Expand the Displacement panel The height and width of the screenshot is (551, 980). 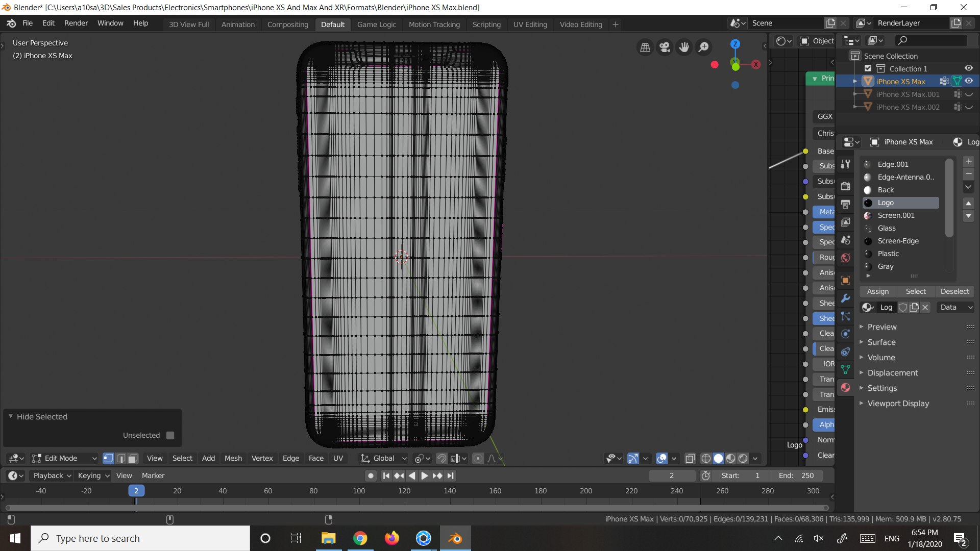pos(892,373)
